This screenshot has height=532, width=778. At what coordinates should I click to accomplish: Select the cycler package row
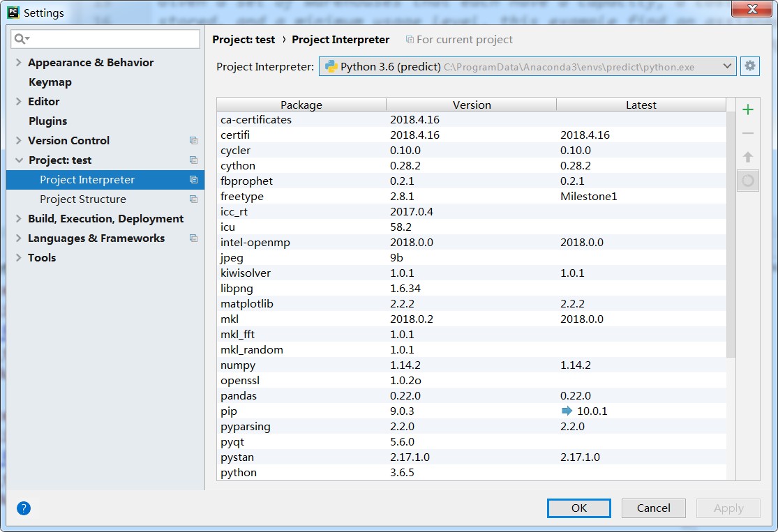pyautogui.click(x=472, y=150)
